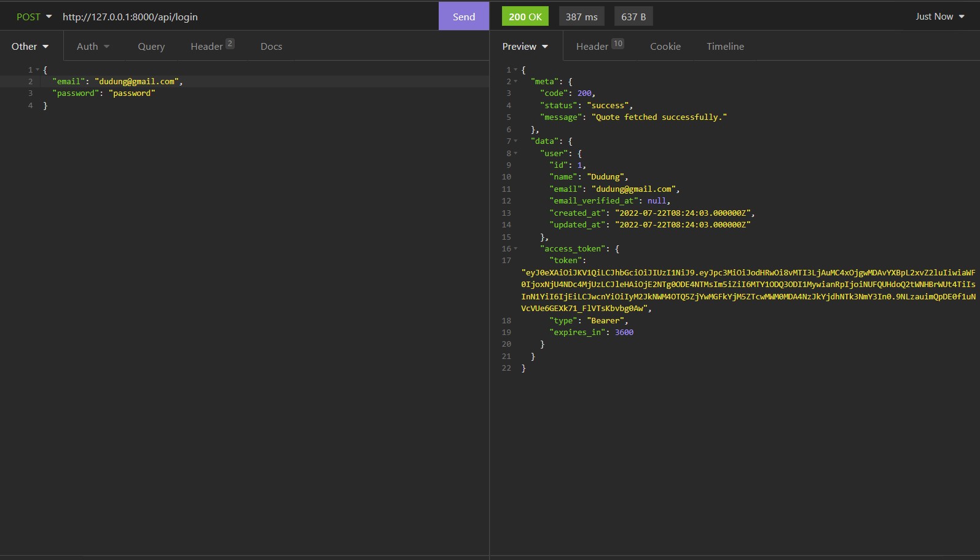Click the "code": 200 value
Screen dimensions: 980x560
[584, 93]
